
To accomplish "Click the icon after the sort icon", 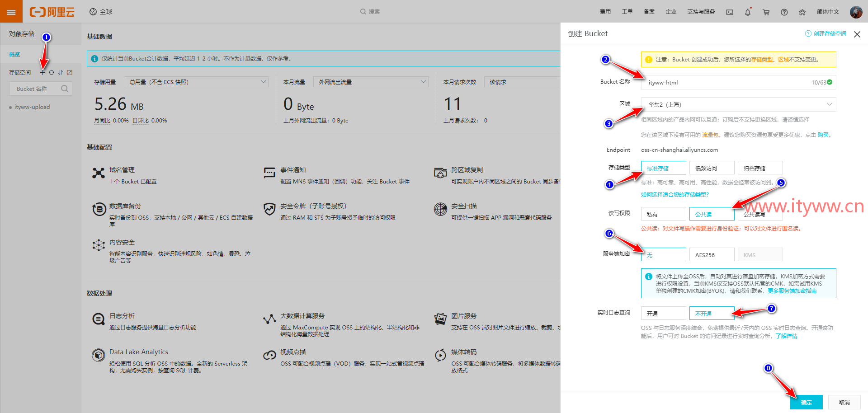I will click(70, 72).
